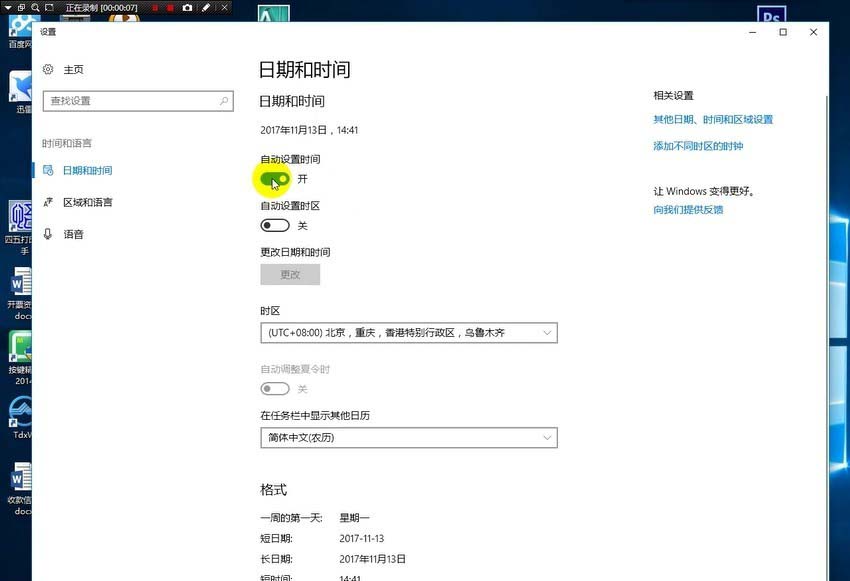850x581 pixels.
Task: Open 区域和语言 in the sidebar
Action: tap(87, 202)
